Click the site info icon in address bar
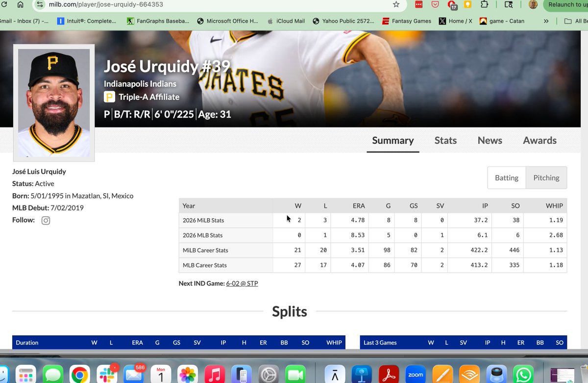588x383 pixels. (40, 4)
